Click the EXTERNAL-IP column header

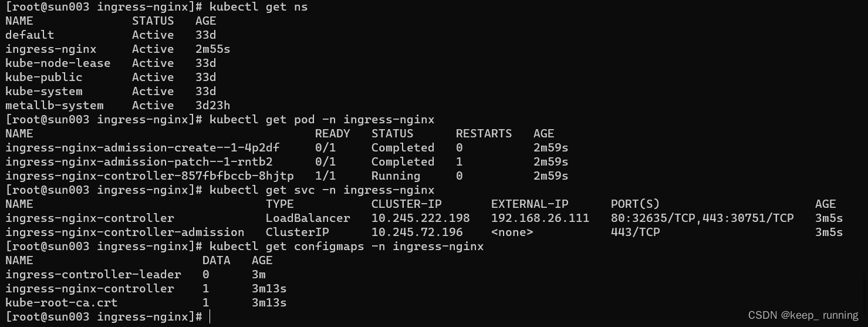click(x=529, y=204)
